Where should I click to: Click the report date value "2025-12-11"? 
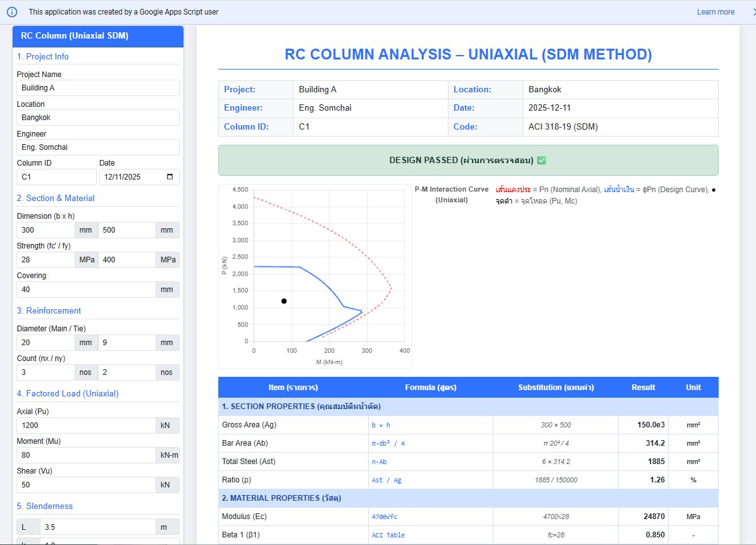coord(550,108)
